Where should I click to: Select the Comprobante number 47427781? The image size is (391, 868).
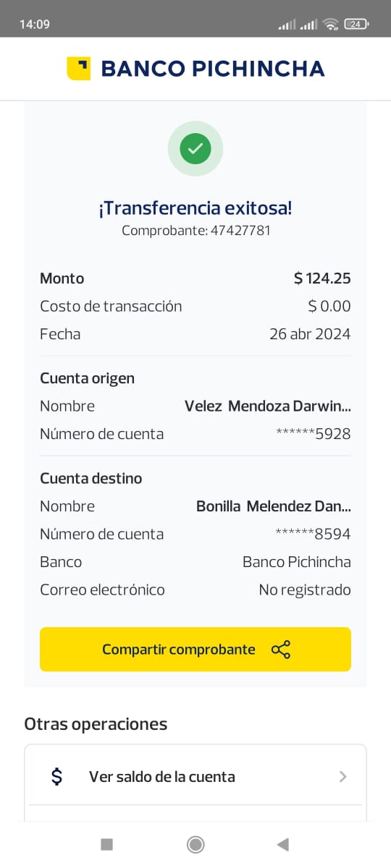coord(240,231)
